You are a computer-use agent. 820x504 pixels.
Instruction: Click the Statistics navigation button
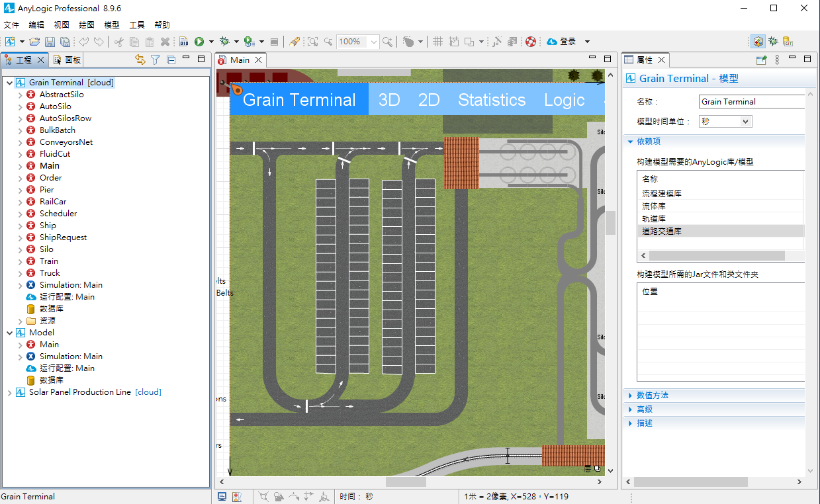(492, 100)
